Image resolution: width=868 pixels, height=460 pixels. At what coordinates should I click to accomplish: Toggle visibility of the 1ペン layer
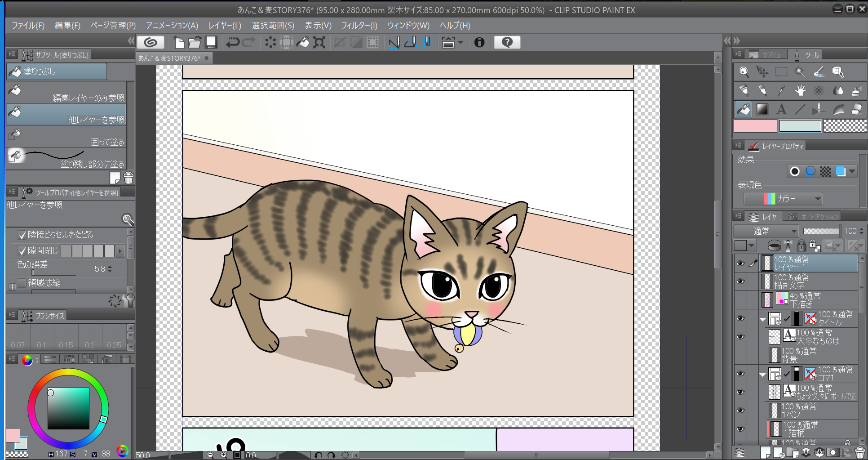point(740,411)
